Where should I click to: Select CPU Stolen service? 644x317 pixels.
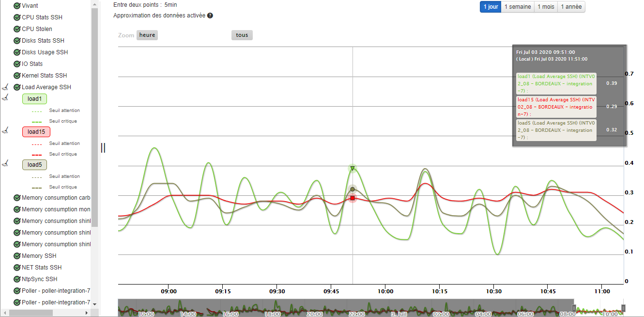coord(37,29)
